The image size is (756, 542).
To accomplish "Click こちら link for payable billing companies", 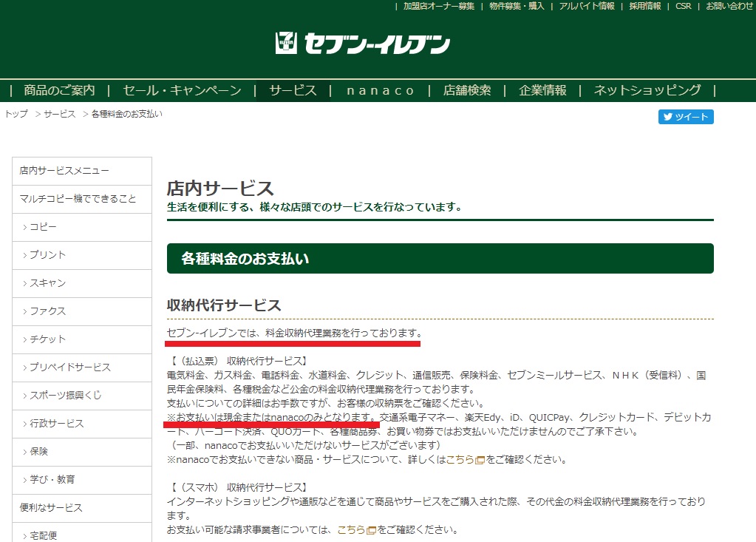I will (x=351, y=530).
